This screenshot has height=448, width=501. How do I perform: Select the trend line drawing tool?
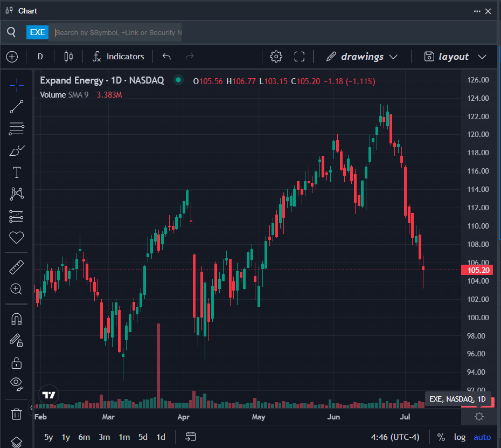tap(17, 107)
